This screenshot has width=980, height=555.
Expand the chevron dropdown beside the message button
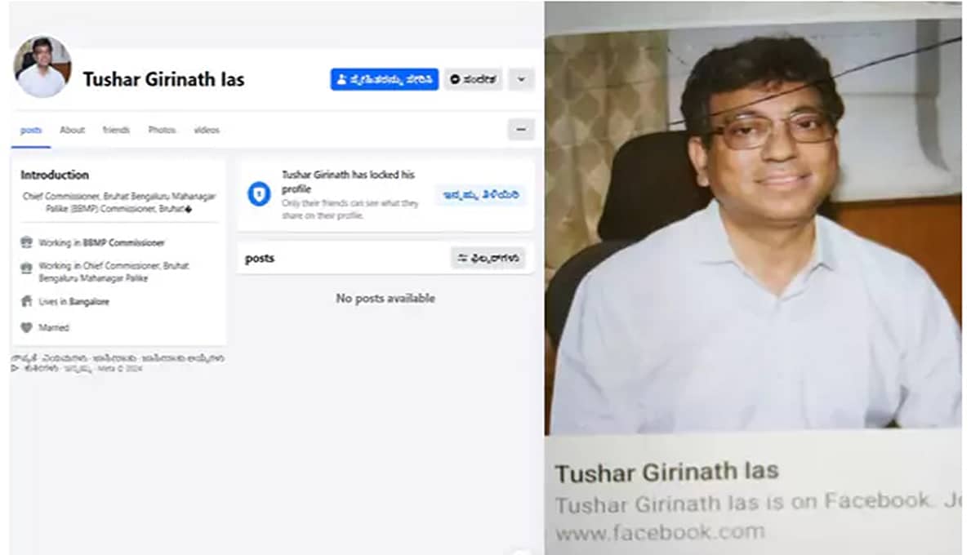pos(521,79)
